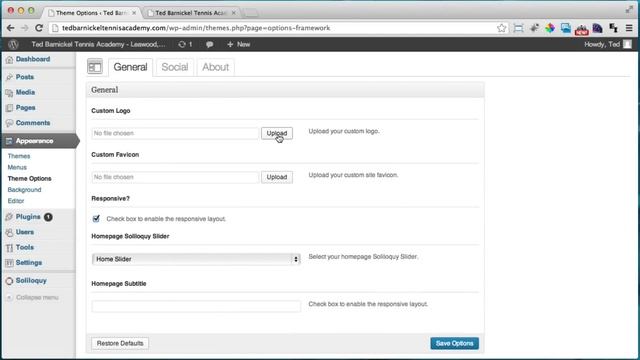Click the Howdy, Ted account menu

pyautogui.click(x=608, y=44)
